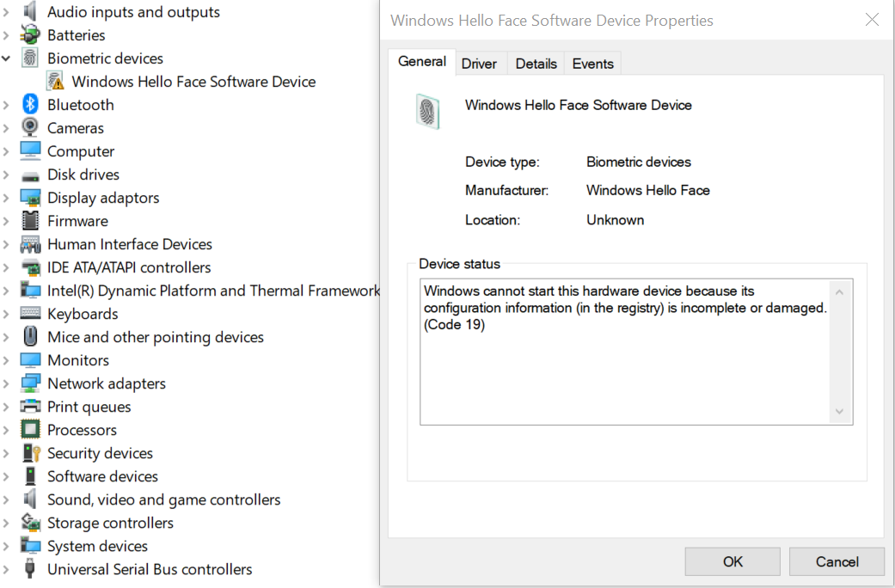Click the IDE ATA/ATAPI controllers icon
The image size is (895, 588).
pos(30,267)
